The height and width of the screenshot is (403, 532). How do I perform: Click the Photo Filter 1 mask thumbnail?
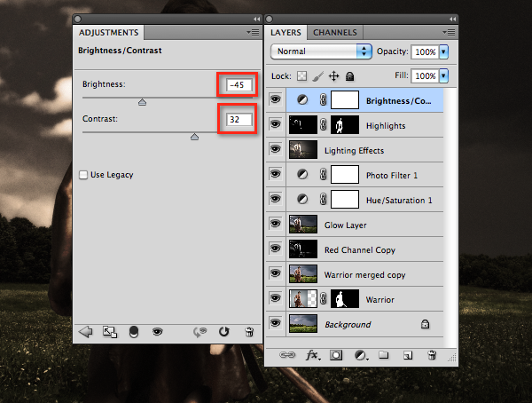(x=345, y=174)
